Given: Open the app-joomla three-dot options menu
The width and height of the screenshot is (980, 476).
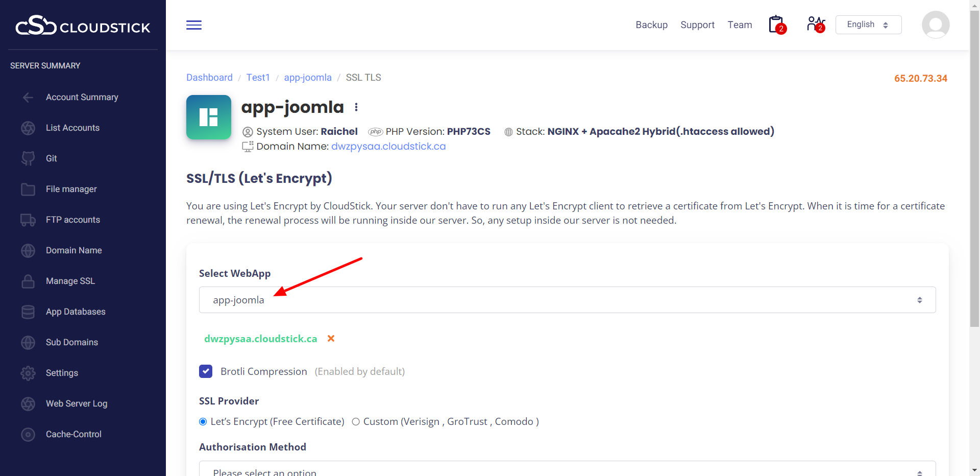Looking at the screenshot, I should point(356,107).
